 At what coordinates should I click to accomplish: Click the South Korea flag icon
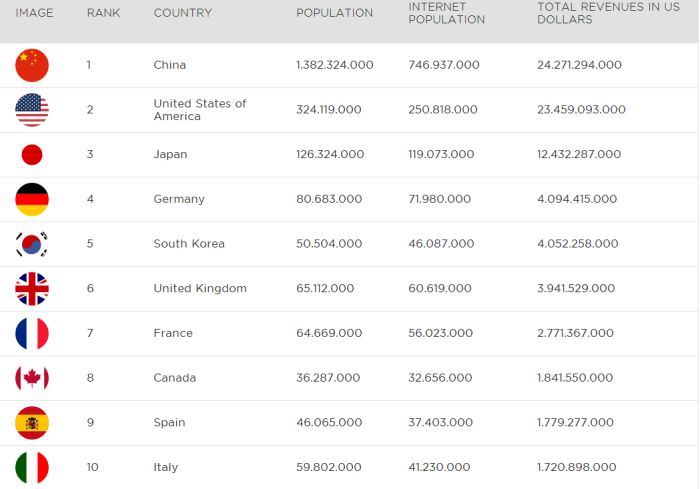click(x=32, y=244)
